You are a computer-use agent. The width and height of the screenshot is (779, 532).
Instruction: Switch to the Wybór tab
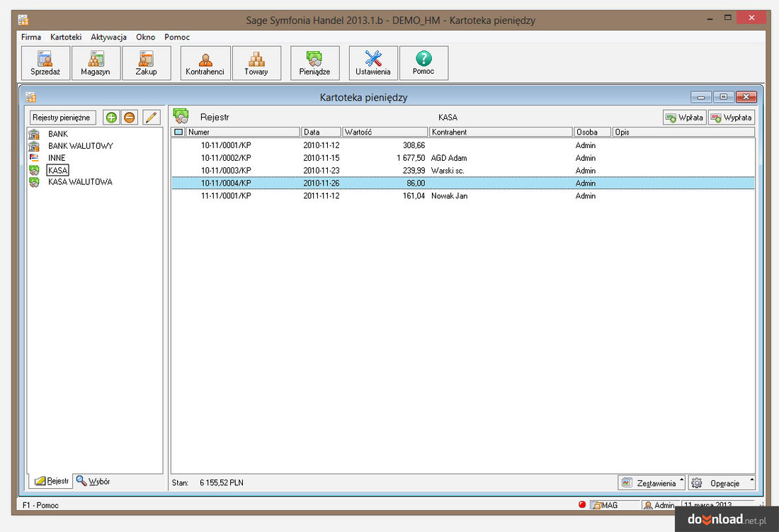pos(93,481)
